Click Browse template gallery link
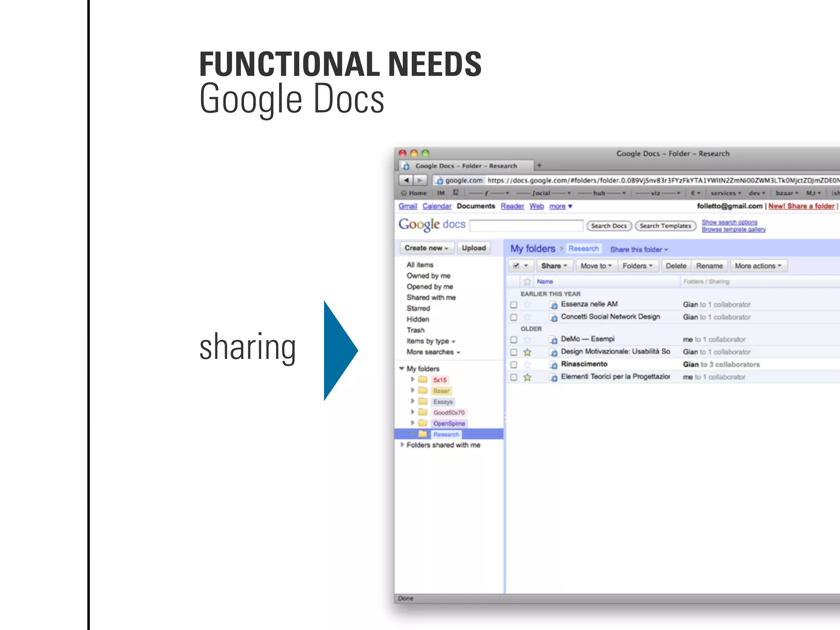Screen dimensions: 840x630 (734, 229)
